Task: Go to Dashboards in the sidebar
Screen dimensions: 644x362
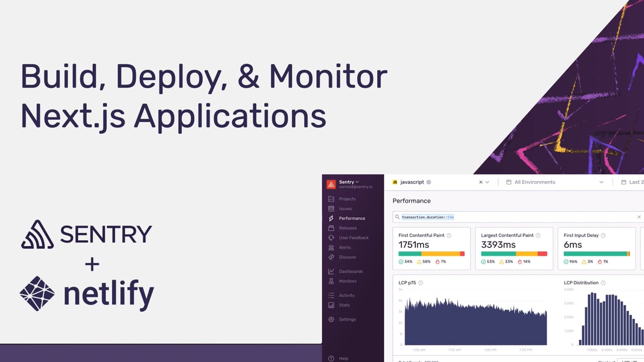Action: 351,271
